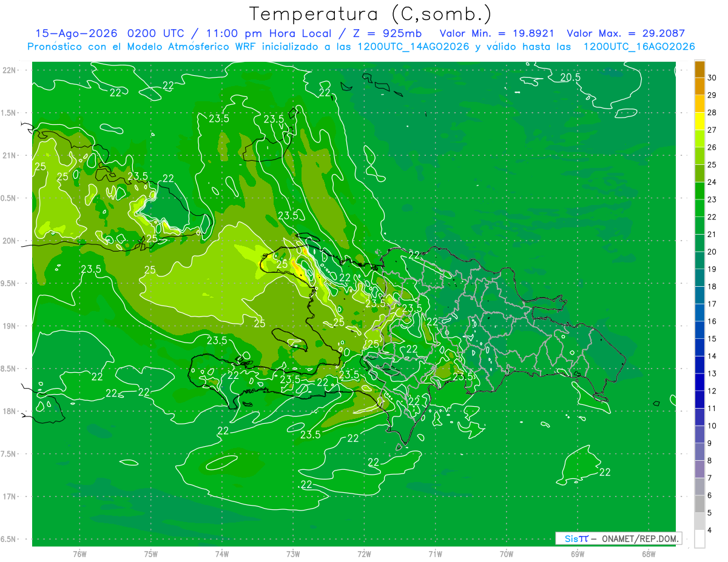Click the "74W" longitude axis label
This screenshot has height=562, width=728.
pos(222,554)
